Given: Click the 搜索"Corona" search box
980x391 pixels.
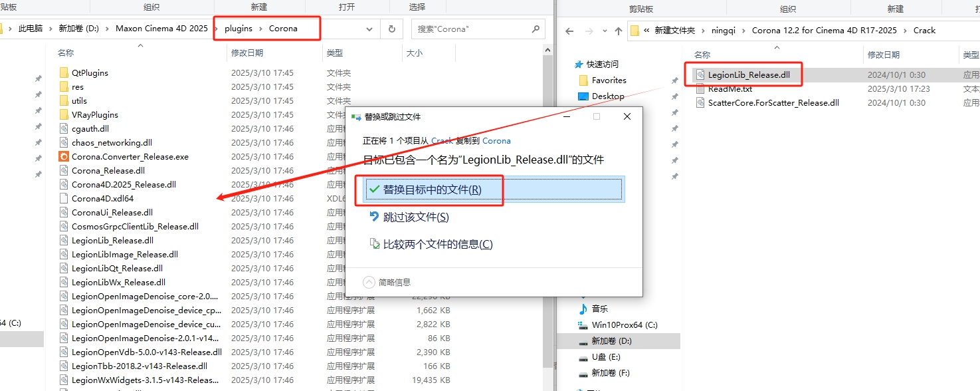Looking at the screenshot, I should click(477, 29).
